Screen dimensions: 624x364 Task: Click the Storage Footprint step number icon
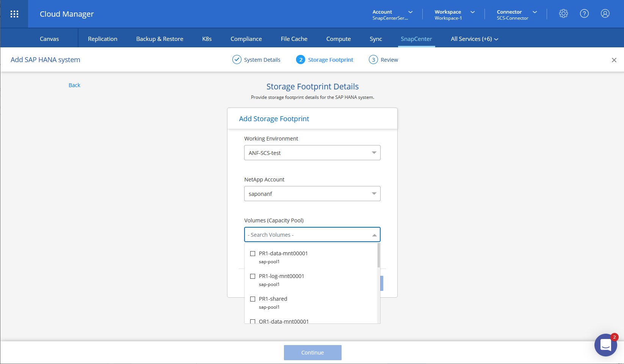[300, 60]
